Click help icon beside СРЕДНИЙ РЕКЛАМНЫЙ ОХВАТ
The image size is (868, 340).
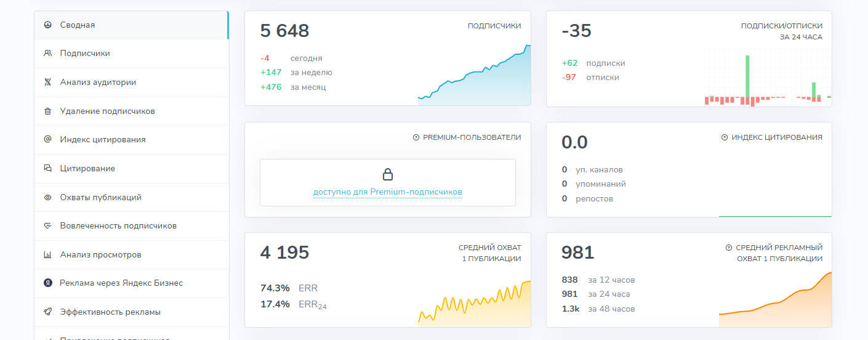(729, 248)
